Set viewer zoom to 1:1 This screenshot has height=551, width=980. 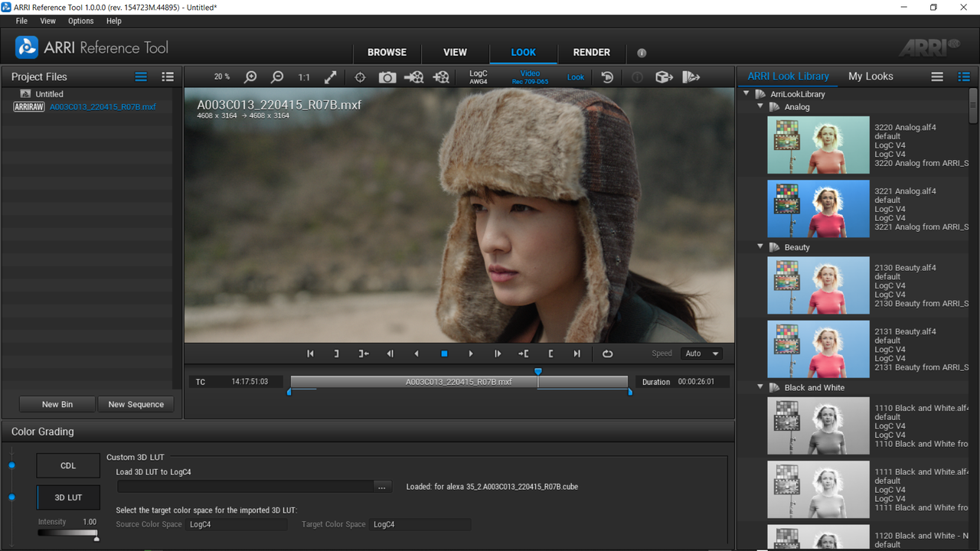(304, 77)
